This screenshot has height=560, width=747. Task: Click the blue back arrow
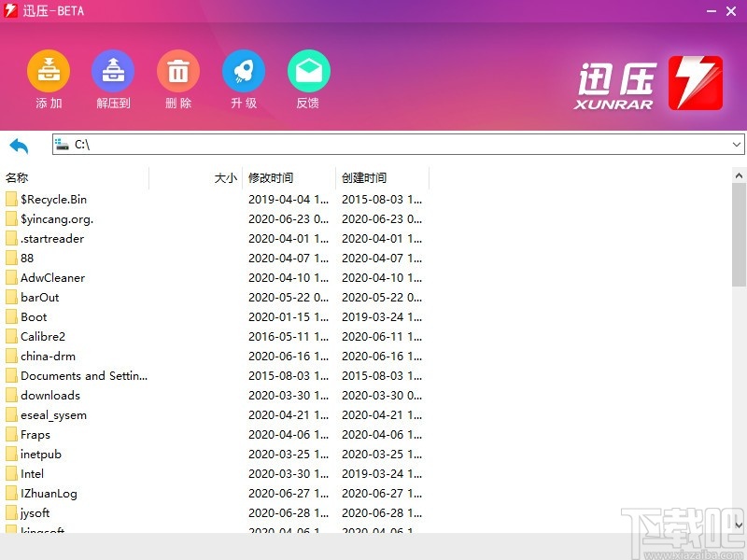pyautogui.click(x=20, y=145)
